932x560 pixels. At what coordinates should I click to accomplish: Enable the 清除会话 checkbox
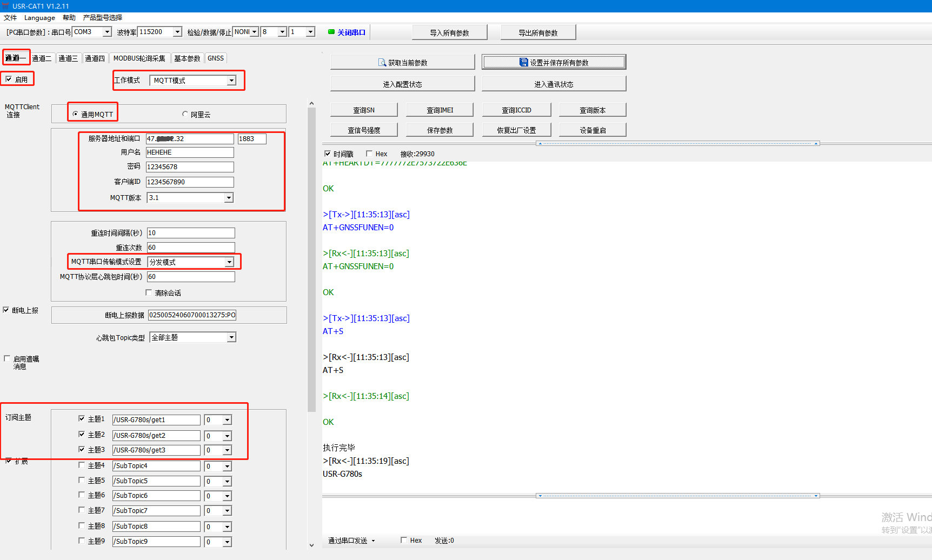(x=149, y=292)
